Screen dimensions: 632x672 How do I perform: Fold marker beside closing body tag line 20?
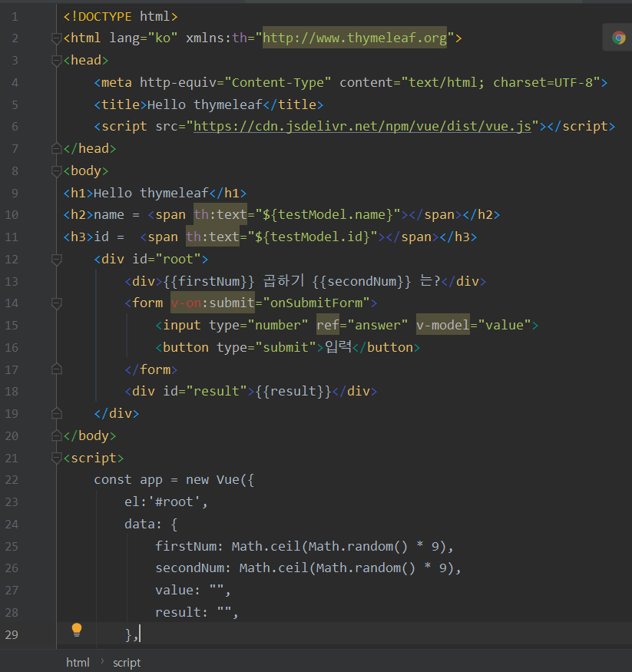(x=56, y=435)
